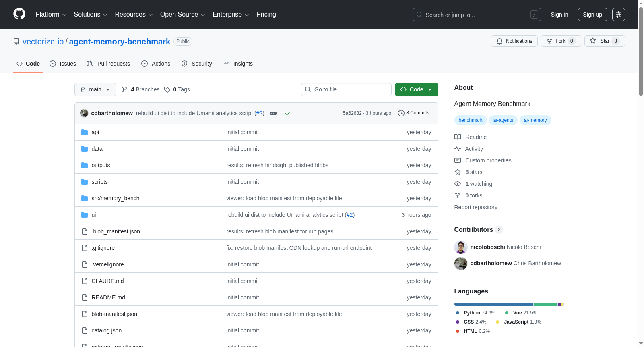Filter by Python language 74.6%
The height and width of the screenshot is (347, 644).
click(476, 313)
